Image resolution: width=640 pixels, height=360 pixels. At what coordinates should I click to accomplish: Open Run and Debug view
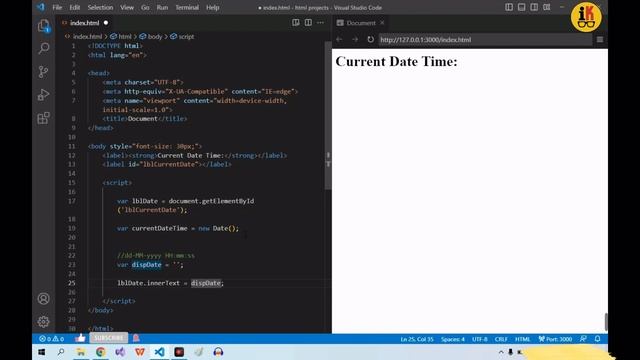pos(43,95)
